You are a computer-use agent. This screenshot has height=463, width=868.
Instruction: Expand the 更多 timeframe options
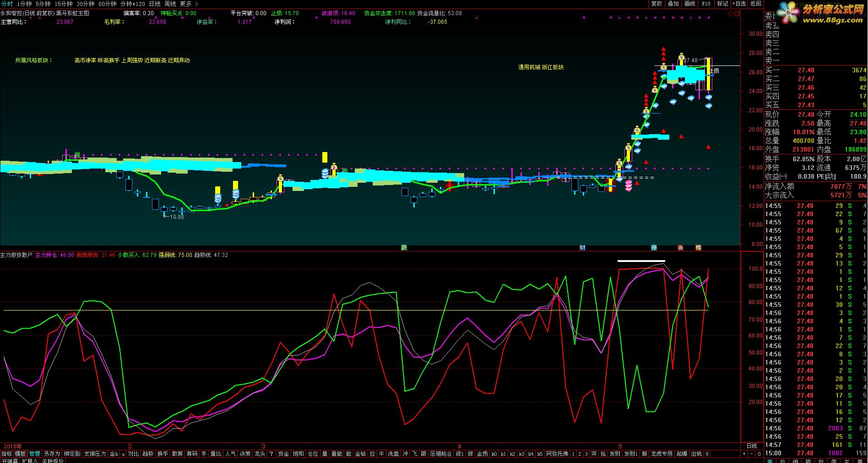(189, 4)
